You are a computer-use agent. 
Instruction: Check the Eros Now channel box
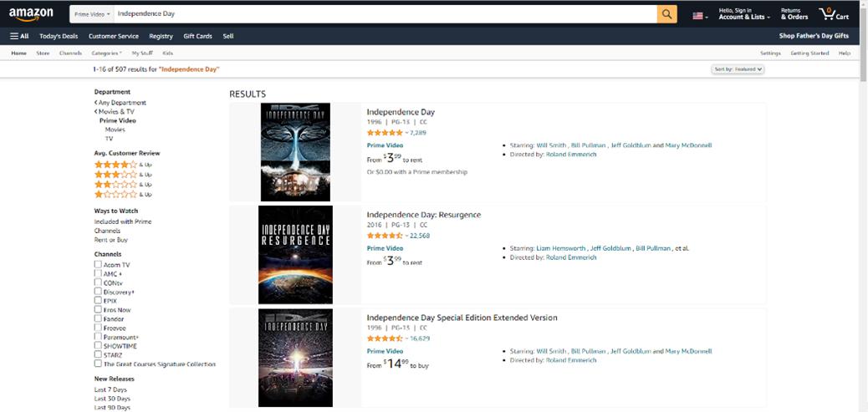98,310
